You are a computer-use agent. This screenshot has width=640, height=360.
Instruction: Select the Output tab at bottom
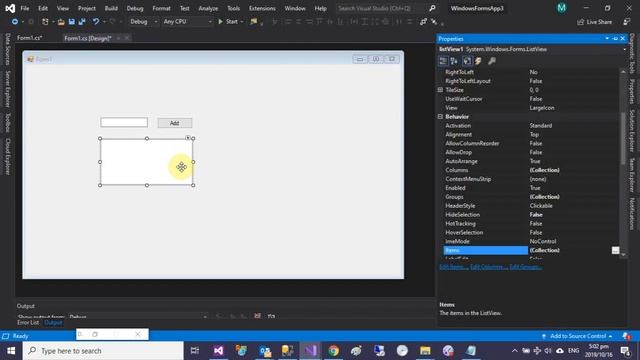coord(53,322)
